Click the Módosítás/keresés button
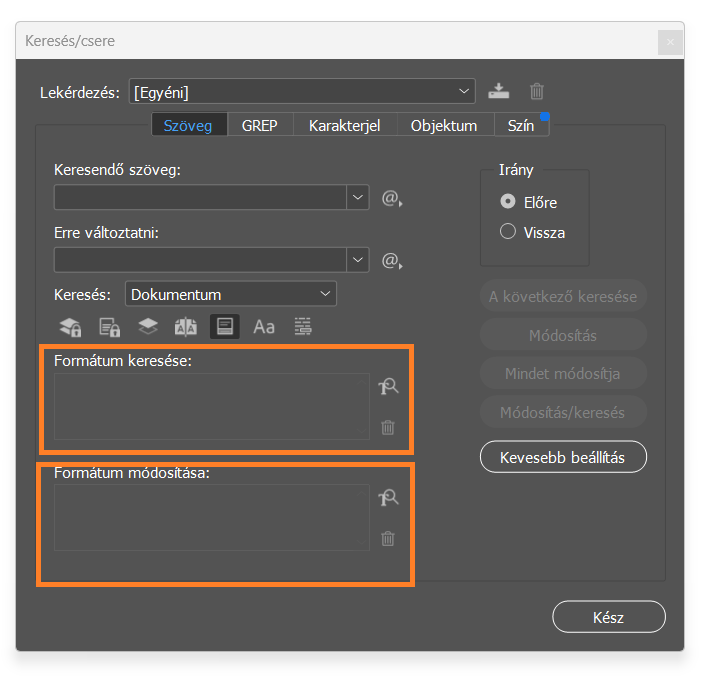The width and height of the screenshot is (712, 677). pos(563,412)
